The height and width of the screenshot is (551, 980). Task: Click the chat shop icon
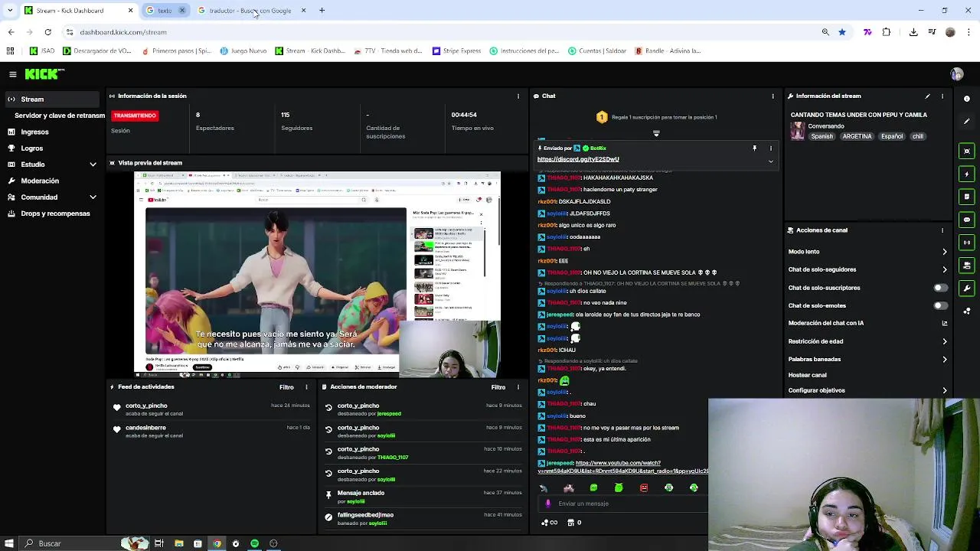pos(570,523)
